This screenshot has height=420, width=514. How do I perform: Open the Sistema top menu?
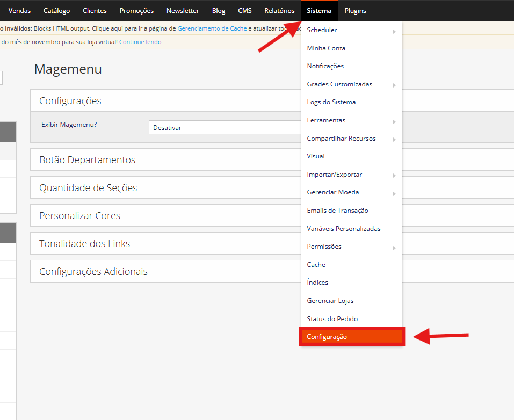319,11
